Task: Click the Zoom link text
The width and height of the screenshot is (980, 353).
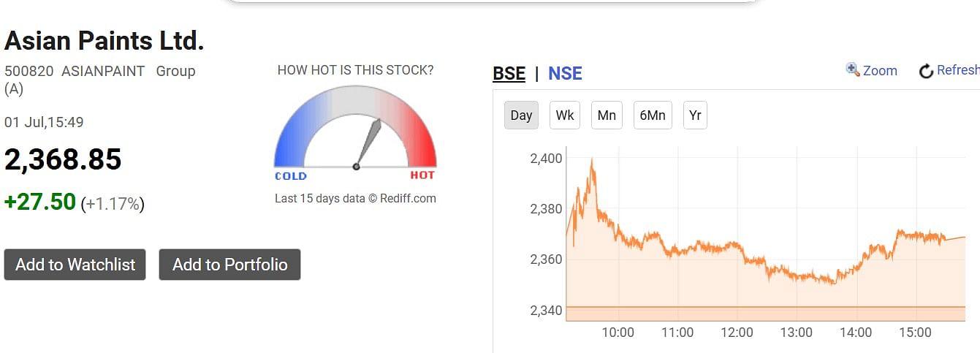Action: tap(880, 70)
